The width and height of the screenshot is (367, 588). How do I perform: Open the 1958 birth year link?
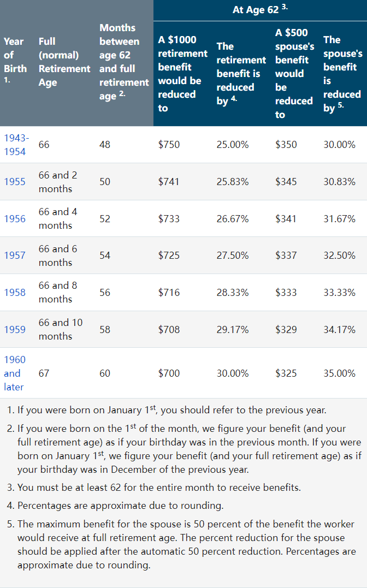pyautogui.click(x=15, y=293)
